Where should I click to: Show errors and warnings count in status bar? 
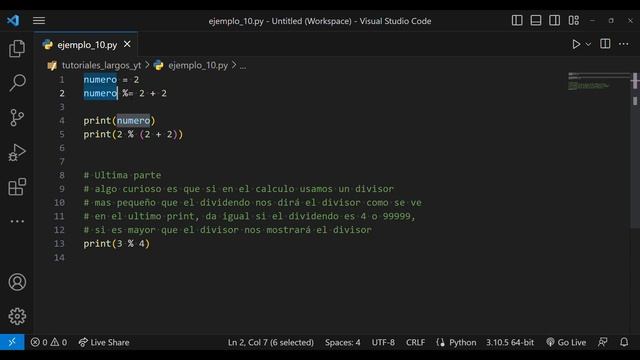point(49,342)
